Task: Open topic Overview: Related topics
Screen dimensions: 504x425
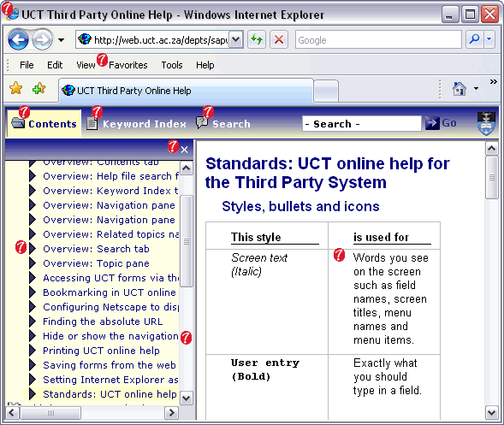Action: pos(111,234)
